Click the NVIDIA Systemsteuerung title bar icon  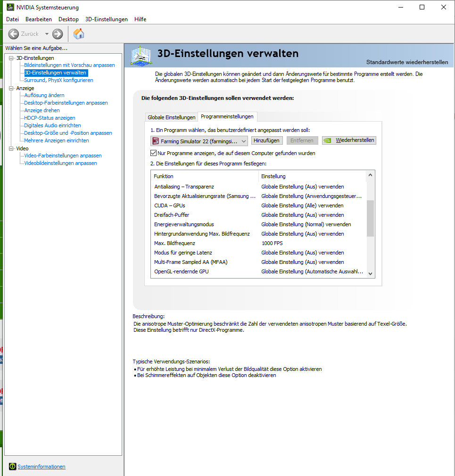[x=10, y=7]
